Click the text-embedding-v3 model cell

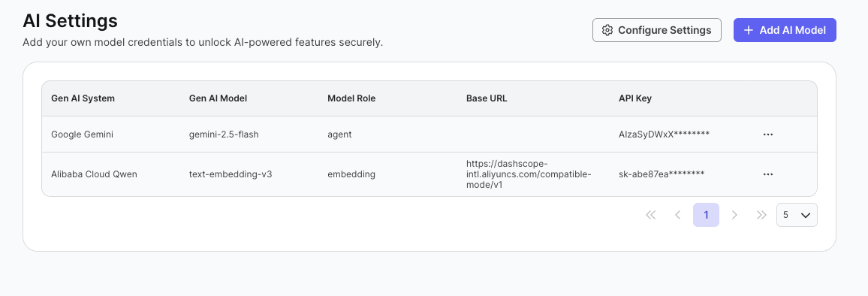coord(231,174)
